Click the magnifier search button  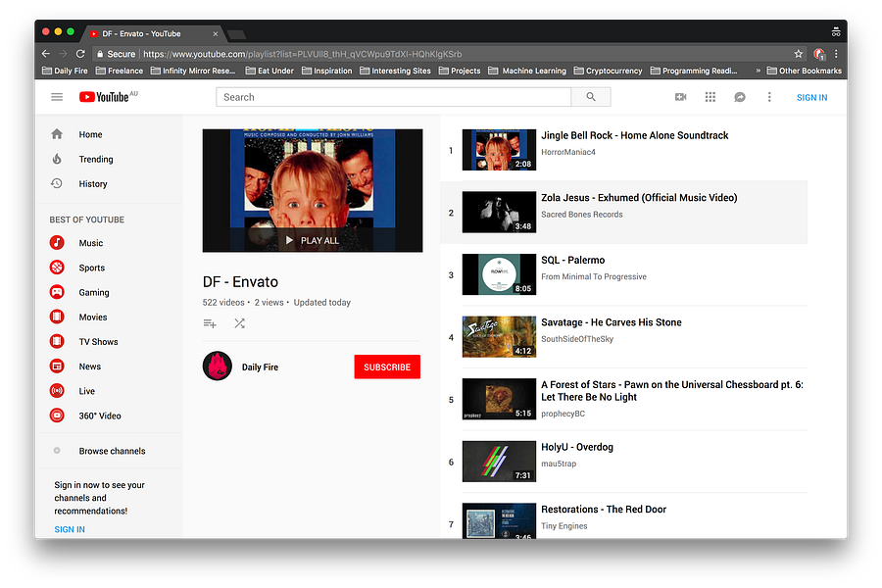591,97
